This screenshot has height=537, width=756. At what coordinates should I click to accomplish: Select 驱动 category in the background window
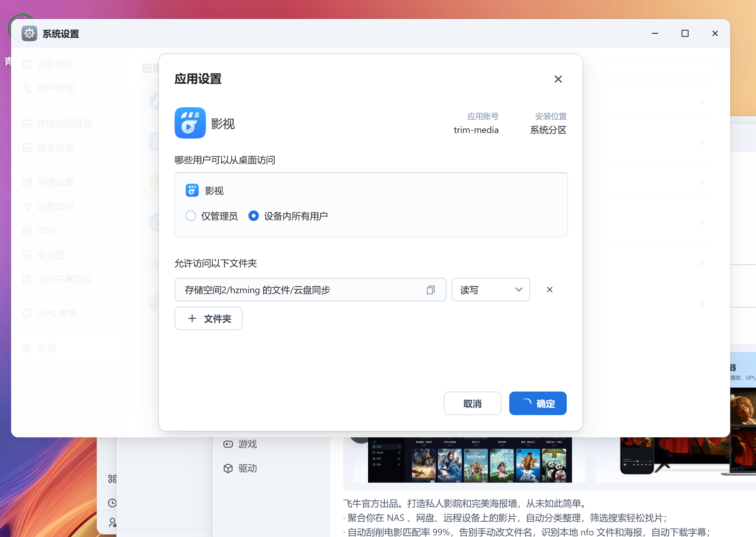[240, 468]
